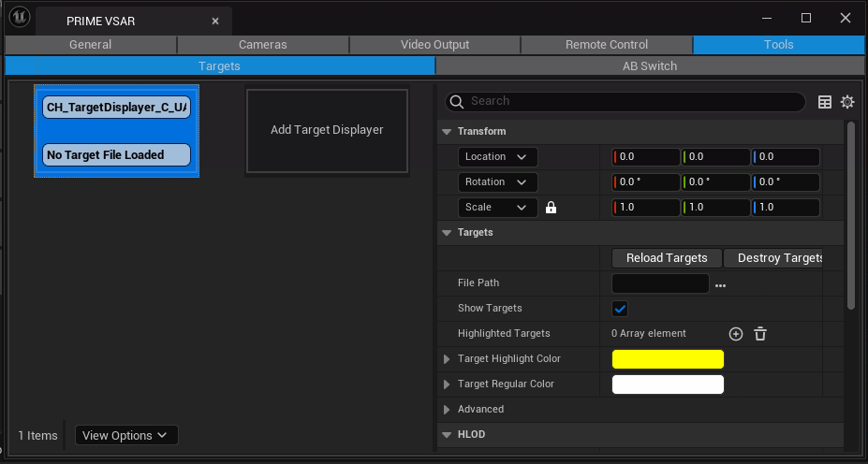Expand the Advanced section
The width and height of the screenshot is (868, 464).
[x=447, y=410]
